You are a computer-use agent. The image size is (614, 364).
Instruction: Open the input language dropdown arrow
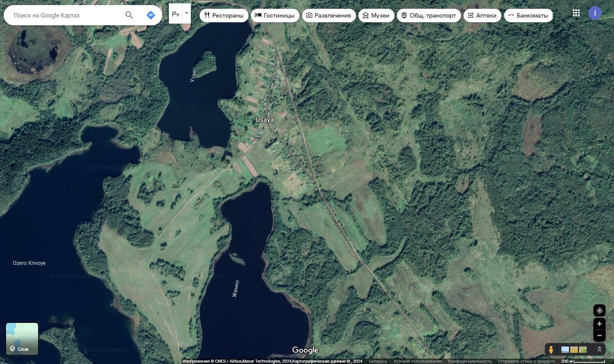[186, 13]
